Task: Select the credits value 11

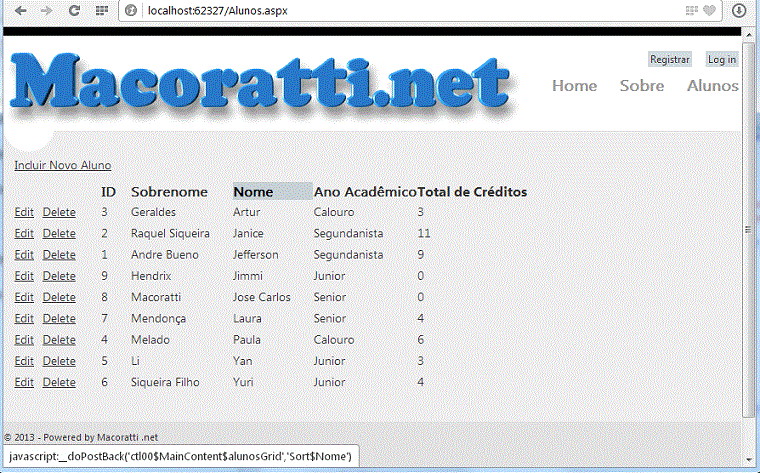Action: 424,234
